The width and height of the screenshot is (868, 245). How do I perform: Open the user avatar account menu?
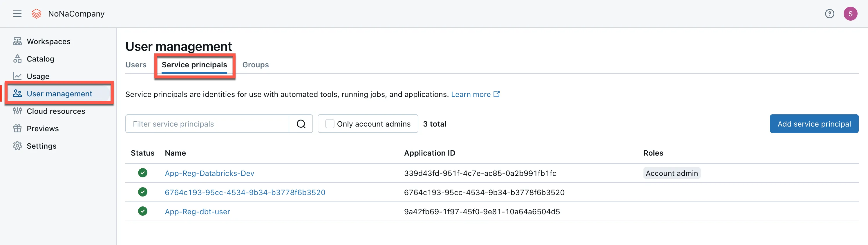click(x=850, y=13)
